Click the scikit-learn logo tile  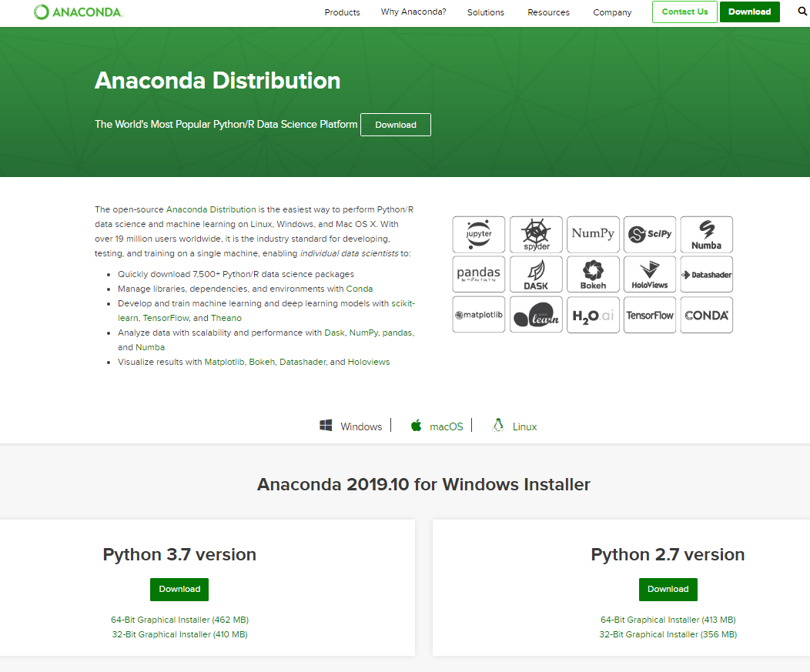pyautogui.click(x=536, y=315)
